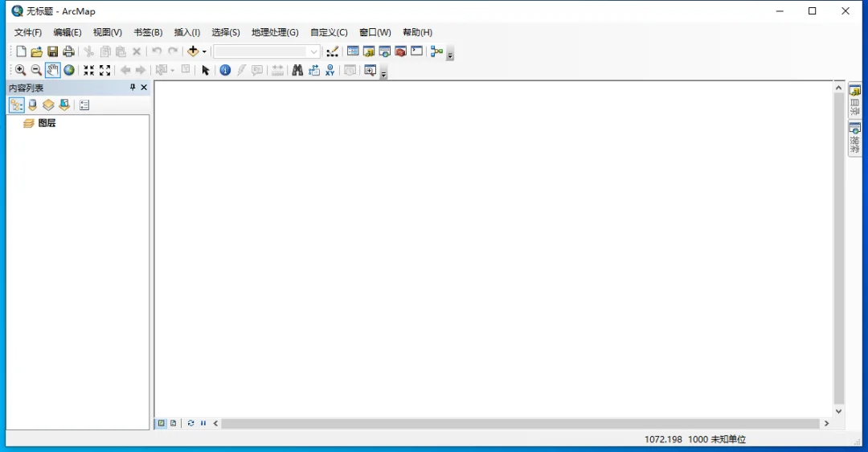Select the Identify tool
Image resolution: width=868 pixels, height=452 pixels.
click(225, 70)
